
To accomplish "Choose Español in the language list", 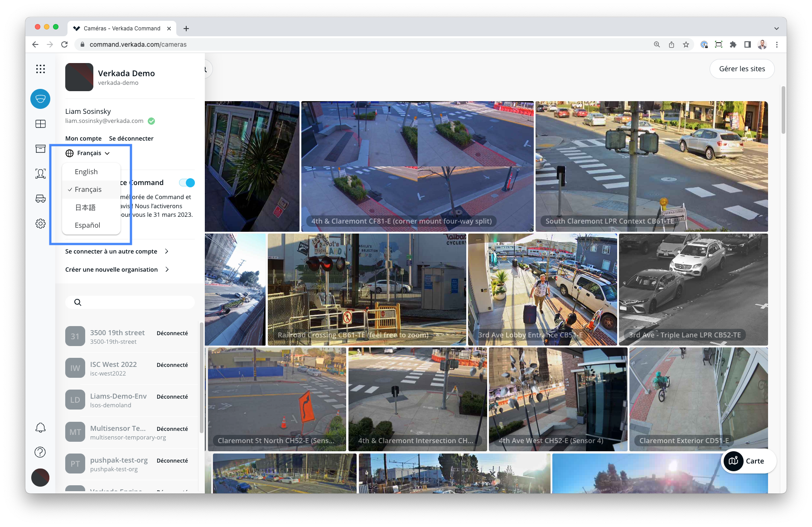I will pos(87,225).
